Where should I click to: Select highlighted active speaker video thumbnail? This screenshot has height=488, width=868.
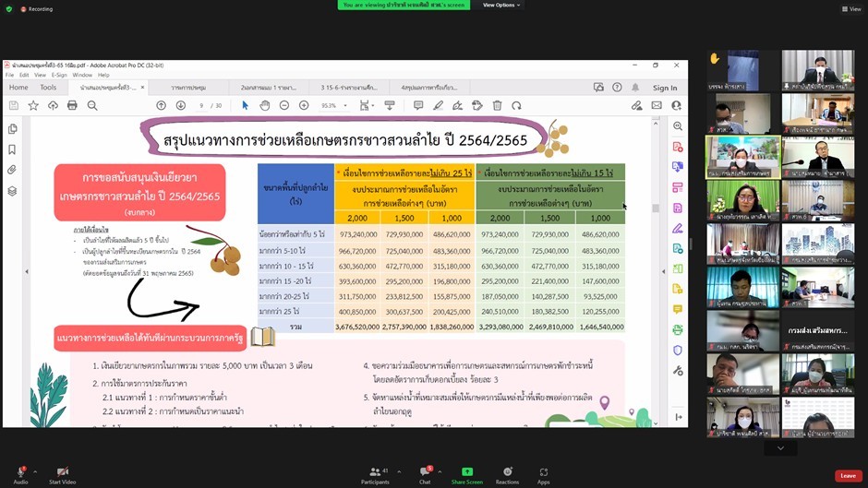point(743,157)
